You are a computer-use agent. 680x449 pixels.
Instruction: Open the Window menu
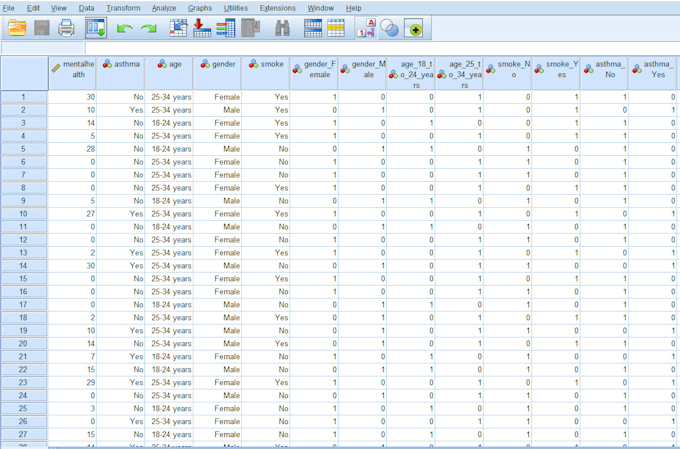pos(320,8)
